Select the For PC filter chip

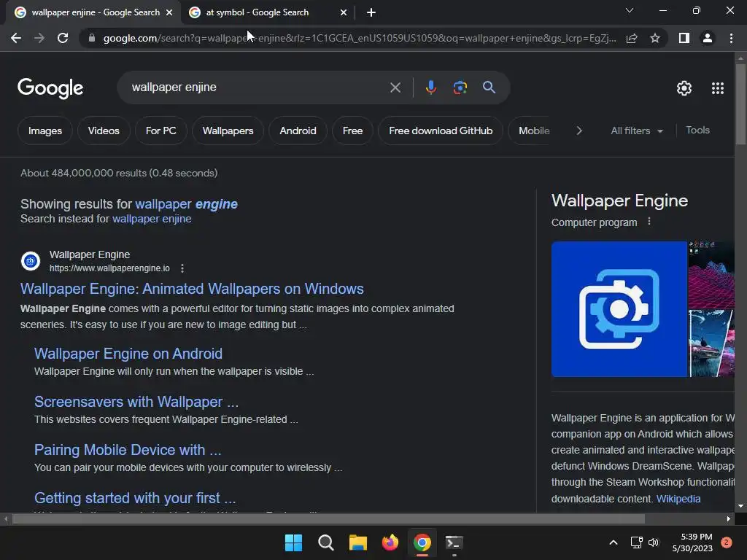(x=161, y=131)
